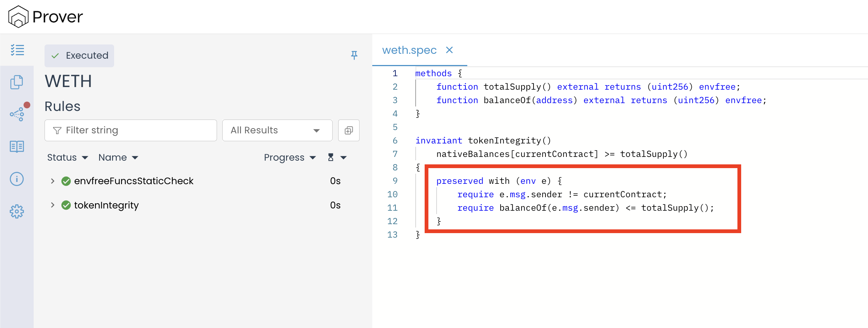Sort by Progress column header
This screenshot has width=868, height=328.
290,158
